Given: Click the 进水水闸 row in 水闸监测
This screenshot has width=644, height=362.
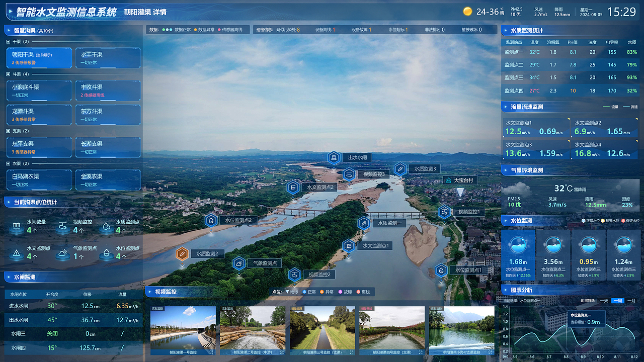Looking at the screenshot, I should 73,306.
